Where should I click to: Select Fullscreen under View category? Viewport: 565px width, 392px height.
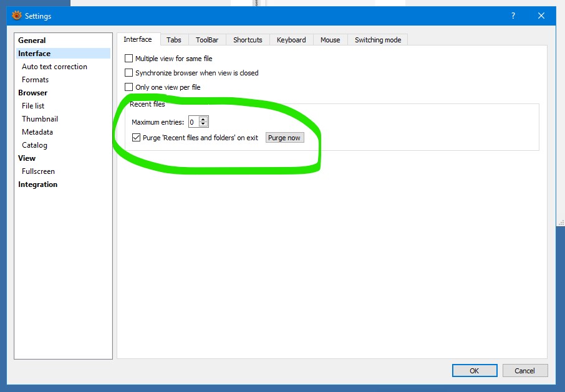[38, 171]
